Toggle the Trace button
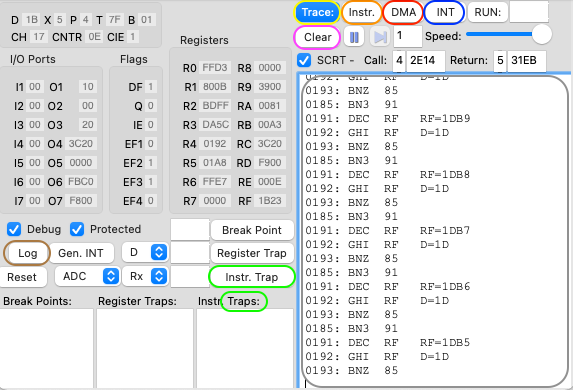 pyautogui.click(x=317, y=12)
